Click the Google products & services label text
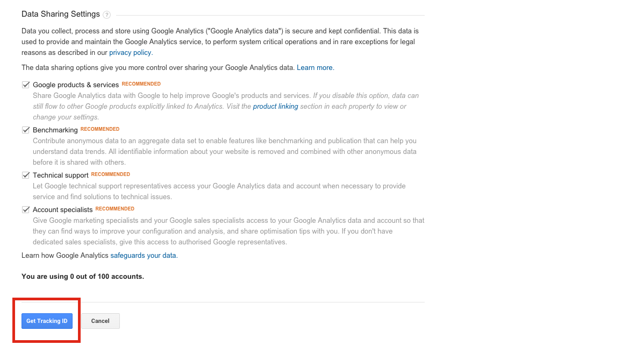Image resolution: width=644 pixels, height=345 pixels. 76,85
